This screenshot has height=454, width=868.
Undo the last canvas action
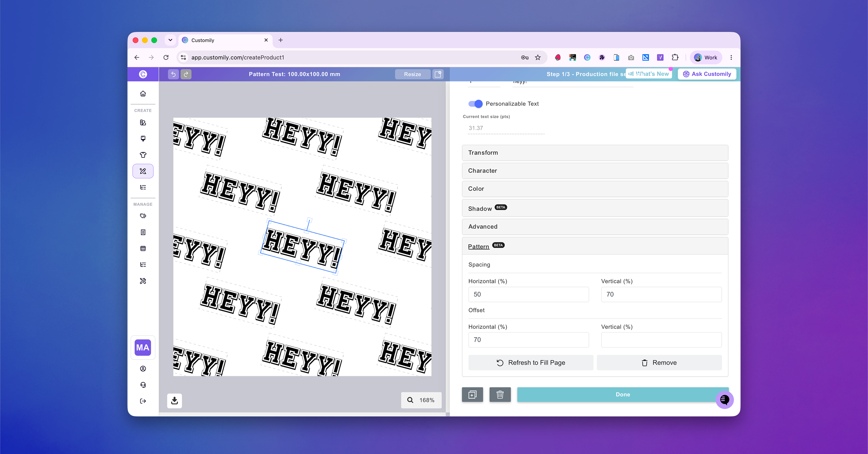click(173, 74)
